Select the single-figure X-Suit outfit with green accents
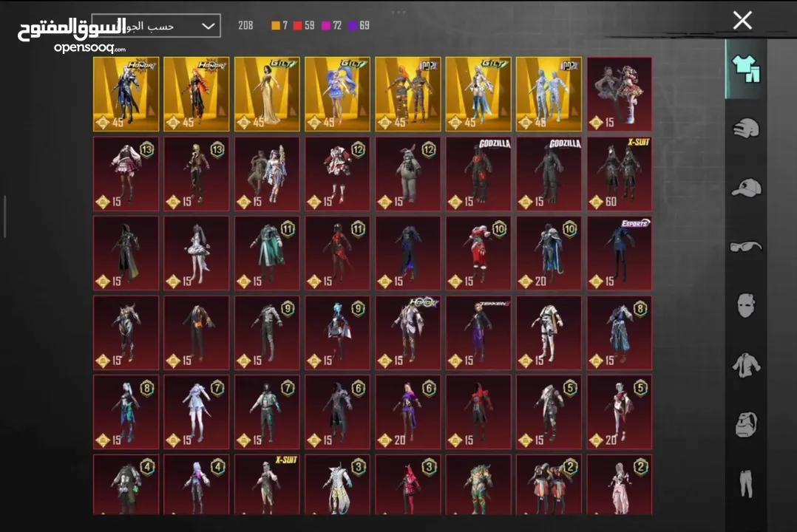Screen dimensions: 797x532 coord(267,485)
